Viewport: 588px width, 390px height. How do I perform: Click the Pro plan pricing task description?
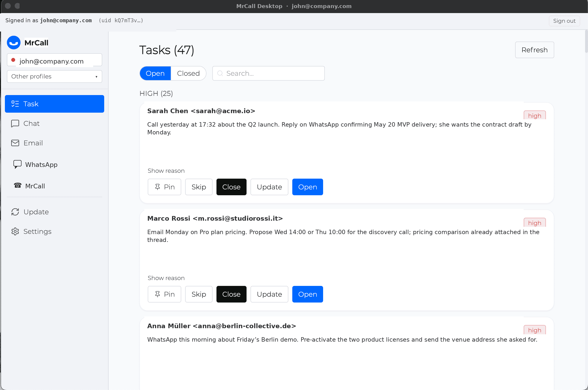pos(343,236)
